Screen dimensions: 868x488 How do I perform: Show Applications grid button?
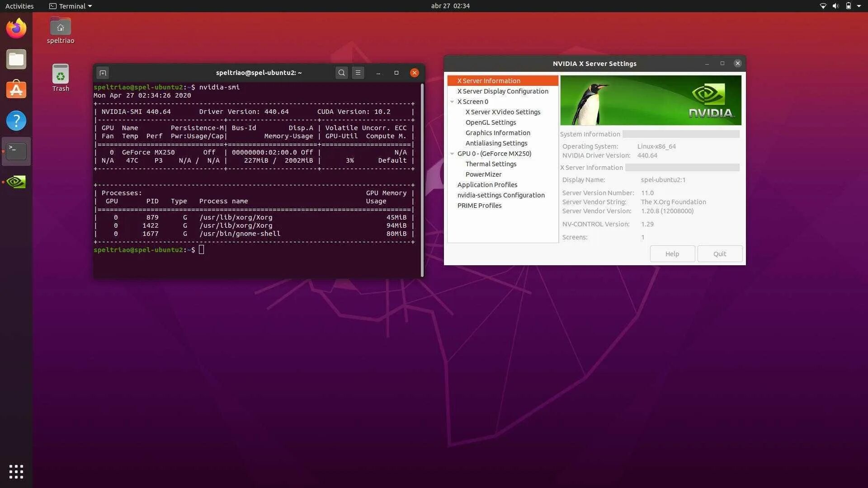point(16,472)
